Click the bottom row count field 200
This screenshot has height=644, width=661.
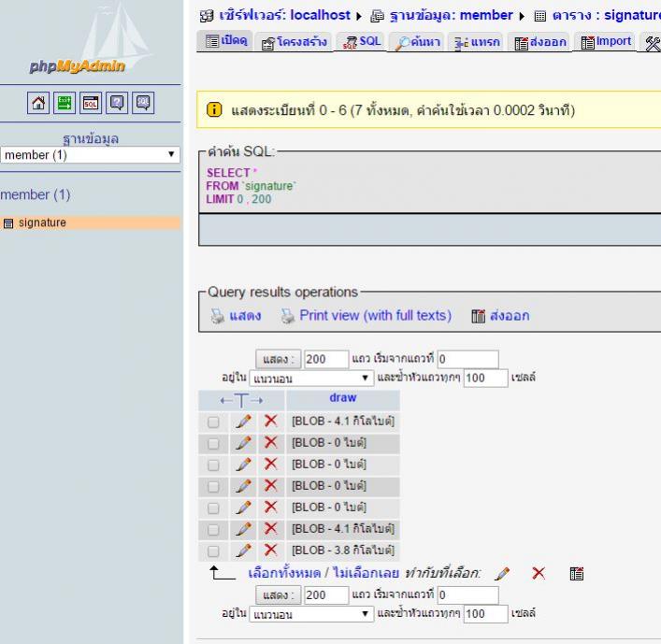click(x=326, y=595)
